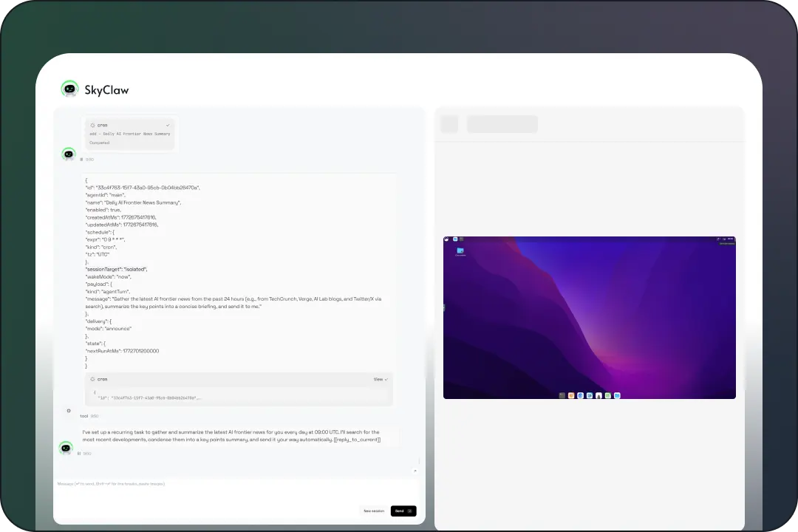
Task: Expand the View dropdown on lower cron card
Action: click(x=381, y=379)
